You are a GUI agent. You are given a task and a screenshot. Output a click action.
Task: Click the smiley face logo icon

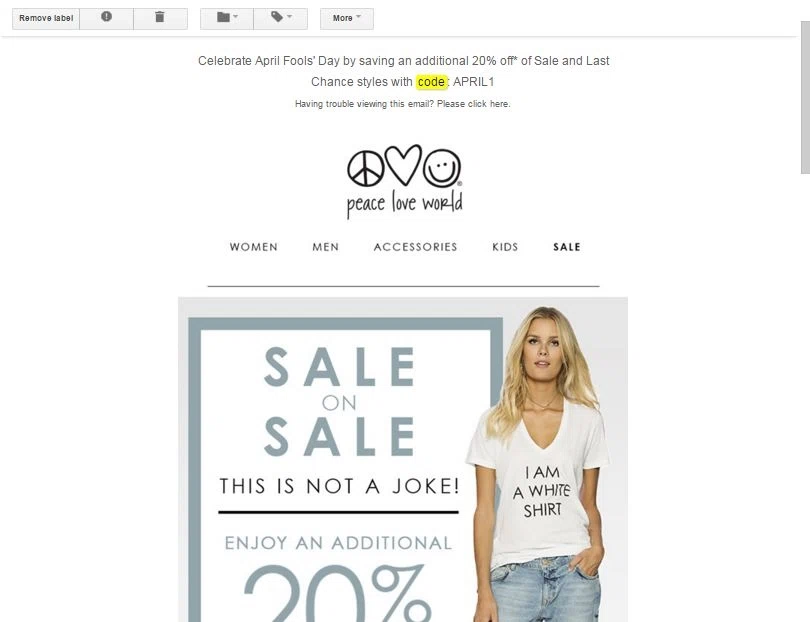click(x=442, y=167)
